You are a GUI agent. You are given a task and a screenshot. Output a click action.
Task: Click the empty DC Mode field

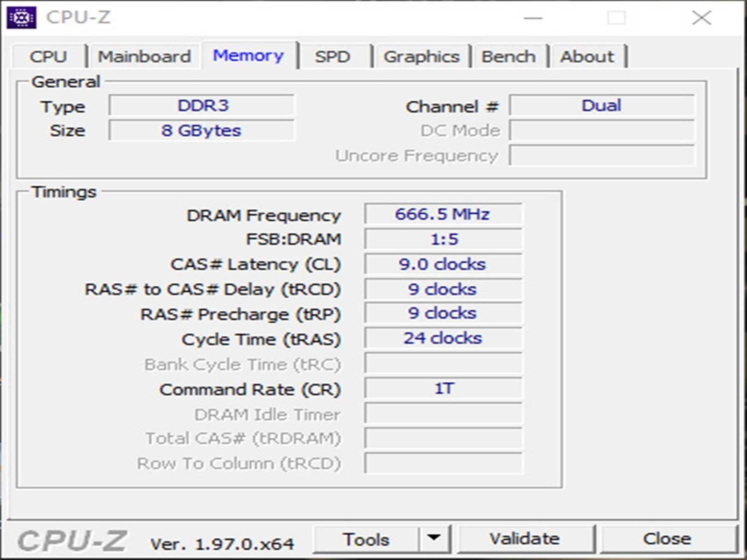602,130
